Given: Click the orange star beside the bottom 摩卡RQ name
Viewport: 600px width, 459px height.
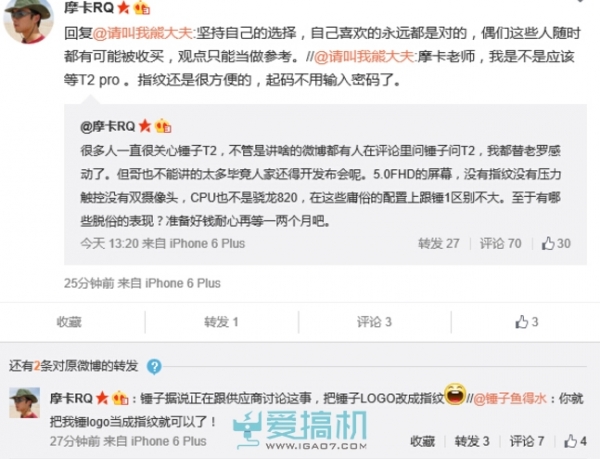Looking at the screenshot, I should coord(102,399).
